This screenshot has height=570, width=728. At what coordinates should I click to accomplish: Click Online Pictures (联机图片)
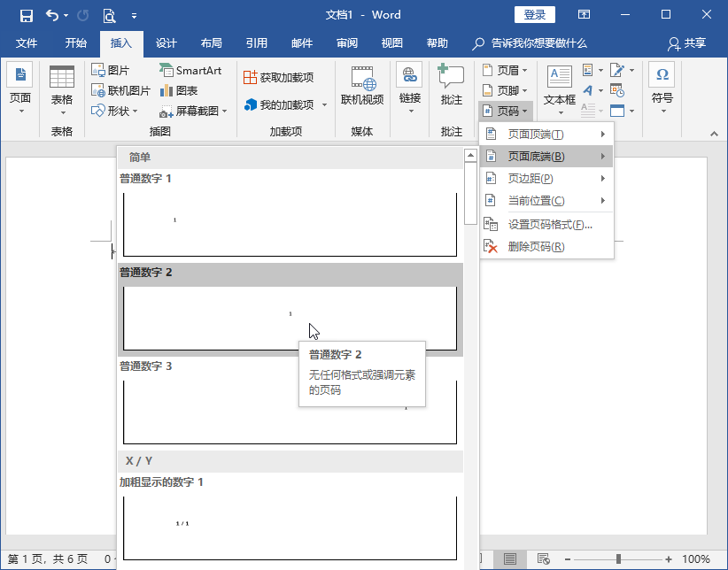pos(120,90)
